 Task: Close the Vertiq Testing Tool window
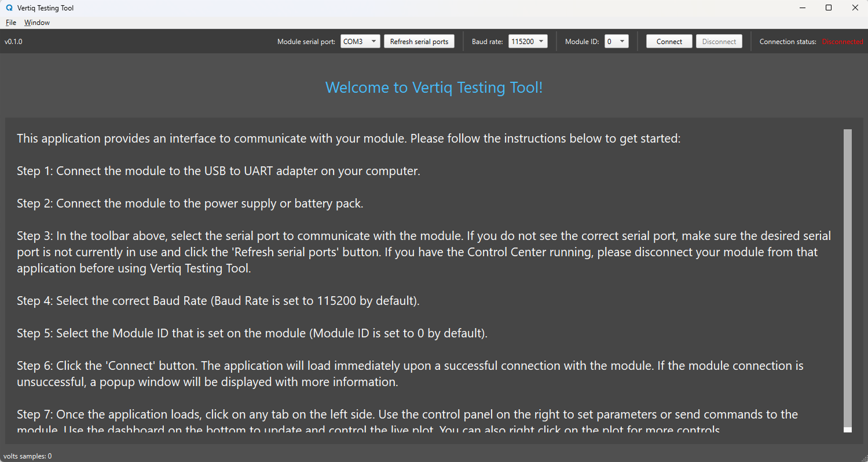[855, 8]
